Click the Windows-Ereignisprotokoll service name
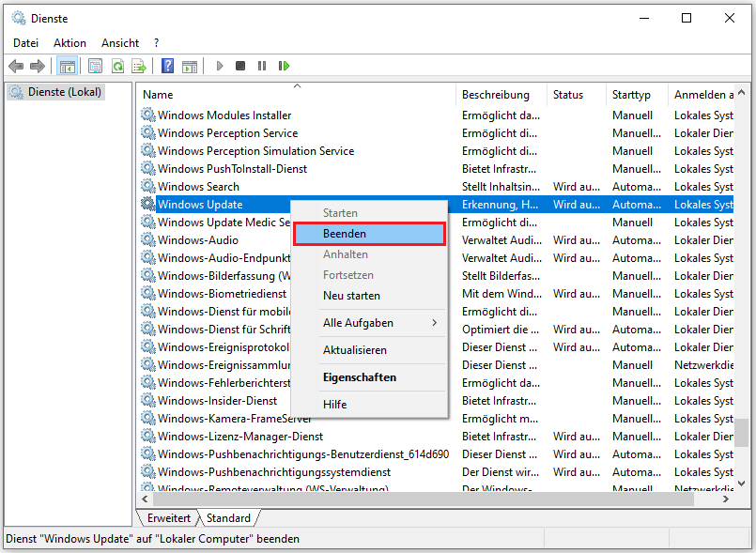This screenshot has height=553, width=756. click(x=224, y=347)
